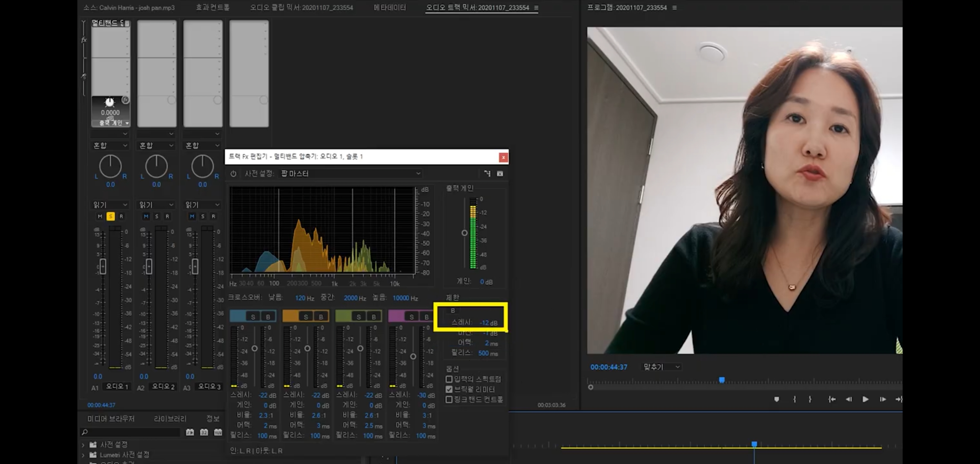
Task: Open Audio 1 읽기 automation mode dropdown
Action: point(110,205)
